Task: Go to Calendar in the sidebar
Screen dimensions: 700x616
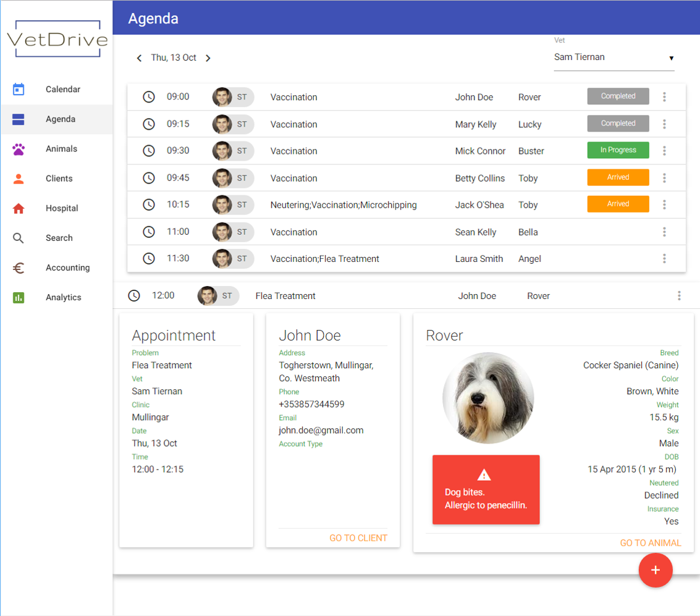Action: [x=57, y=89]
